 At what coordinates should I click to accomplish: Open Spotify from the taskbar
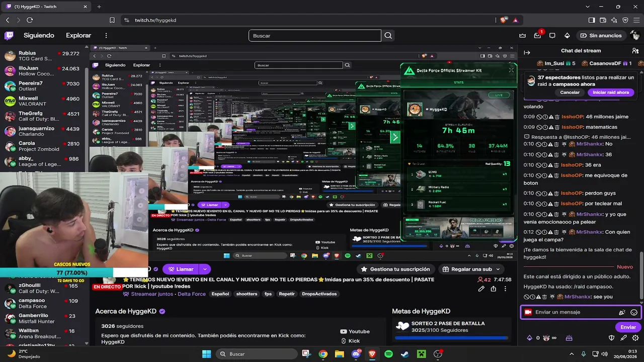click(388, 354)
